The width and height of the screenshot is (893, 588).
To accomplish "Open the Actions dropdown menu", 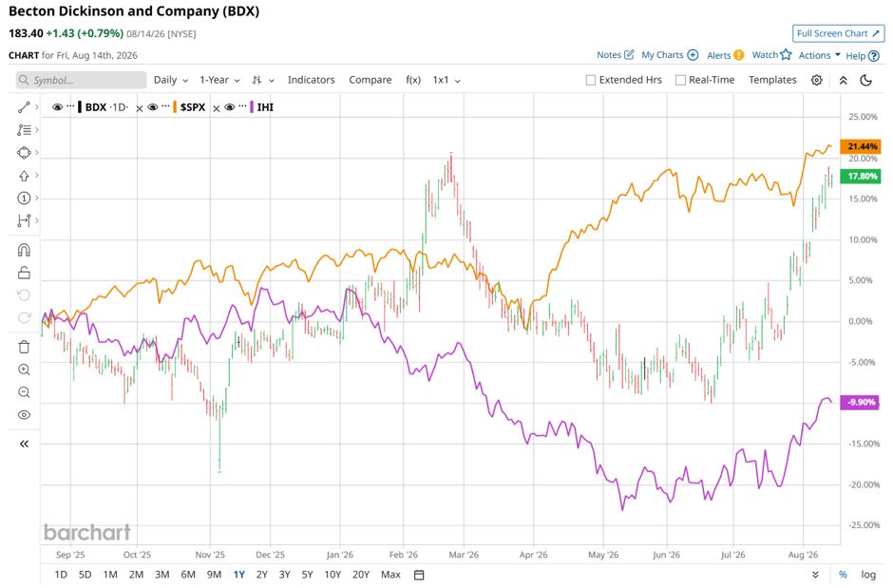I will [x=819, y=55].
